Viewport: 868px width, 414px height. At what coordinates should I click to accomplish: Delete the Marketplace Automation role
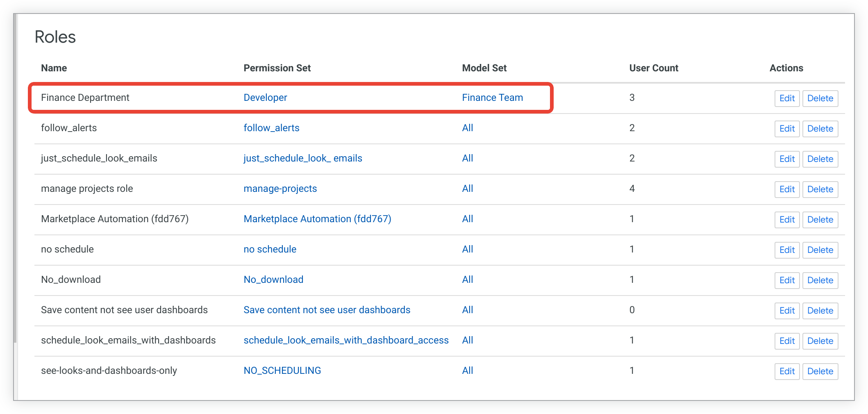820,220
